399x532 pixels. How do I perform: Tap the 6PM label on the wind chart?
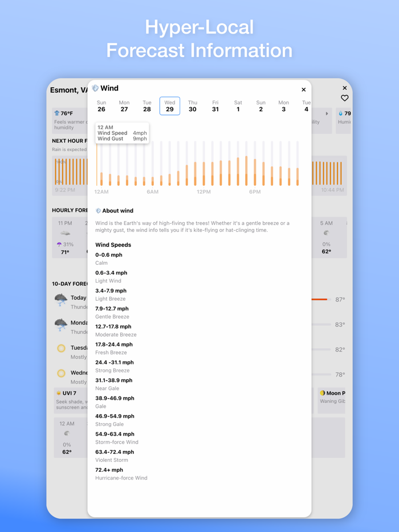click(255, 192)
